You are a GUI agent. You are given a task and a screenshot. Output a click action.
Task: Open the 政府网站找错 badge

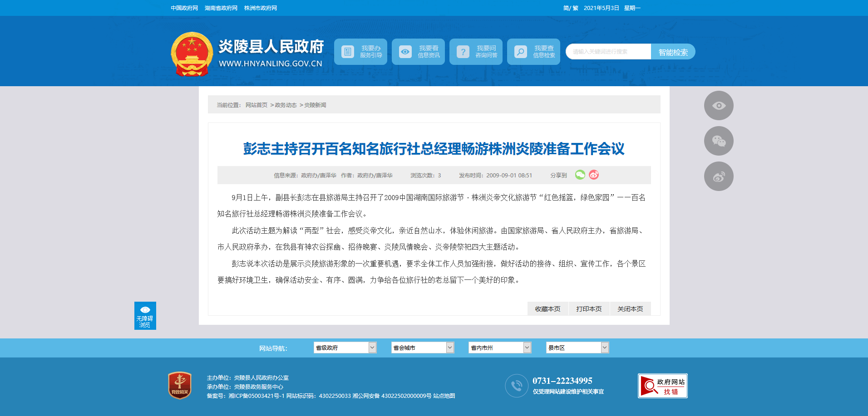coord(662,386)
